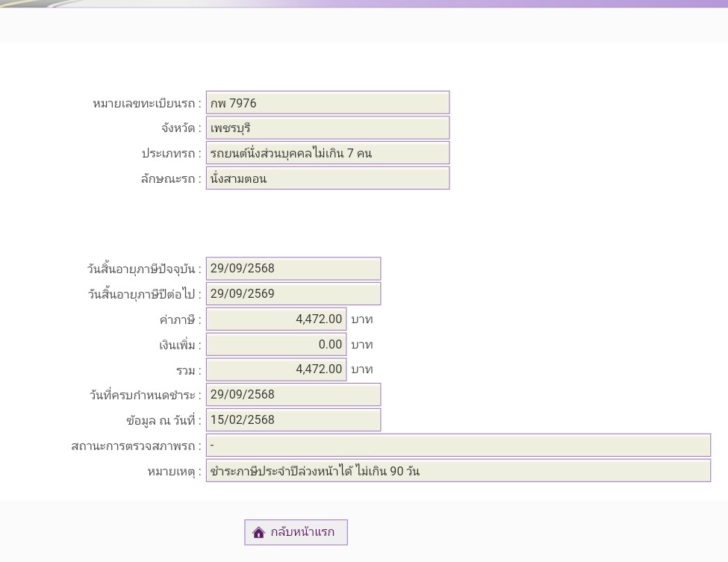Click the วันสิ้นอายุภาษีปัจจุบัน field 29/09/2568
The image size is (728, 562).
point(293,268)
